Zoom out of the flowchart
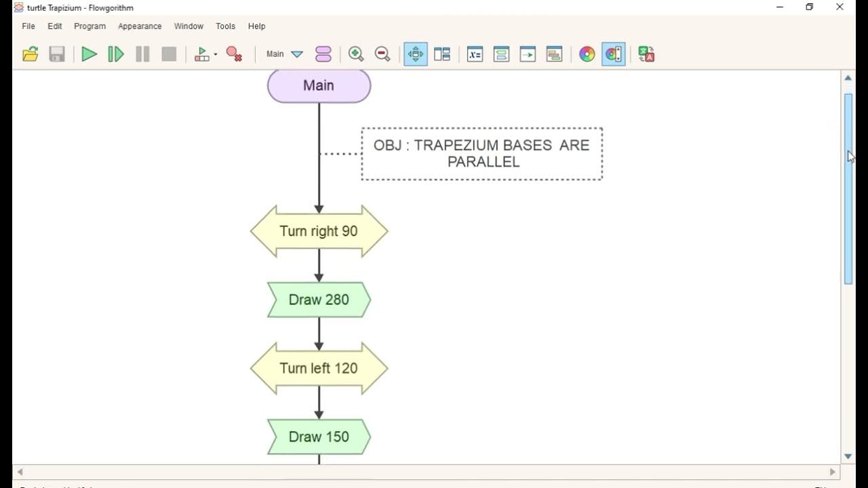This screenshot has height=488, width=868. (382, 54)
